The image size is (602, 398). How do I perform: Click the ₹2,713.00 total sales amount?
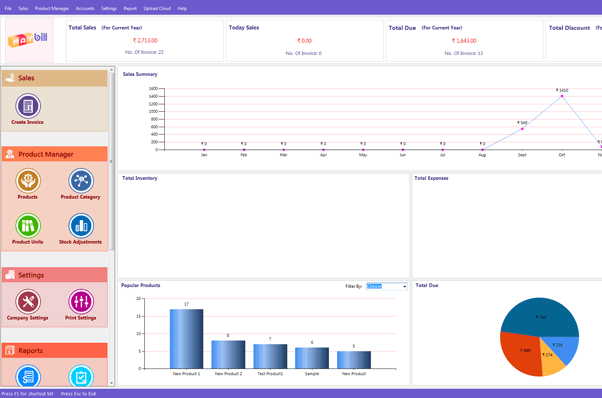(x=145, y=40)
